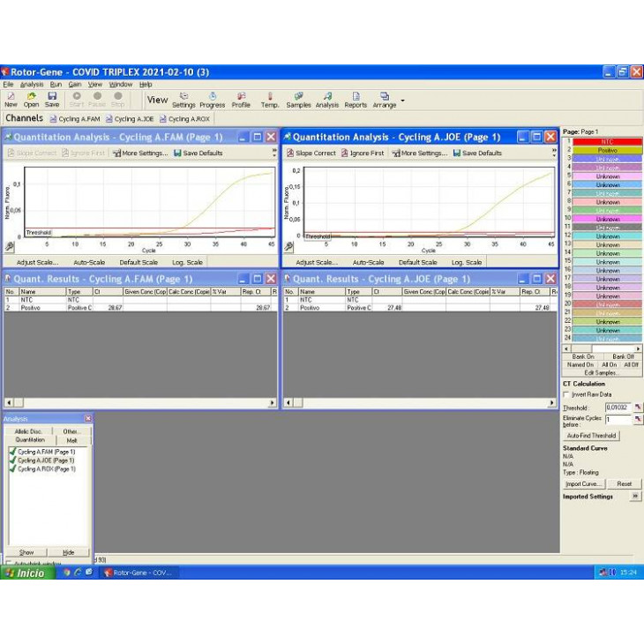Click the Save icon in the main toolbar
The height and width of the screenshot is (644, 644).
coord(52,99)
